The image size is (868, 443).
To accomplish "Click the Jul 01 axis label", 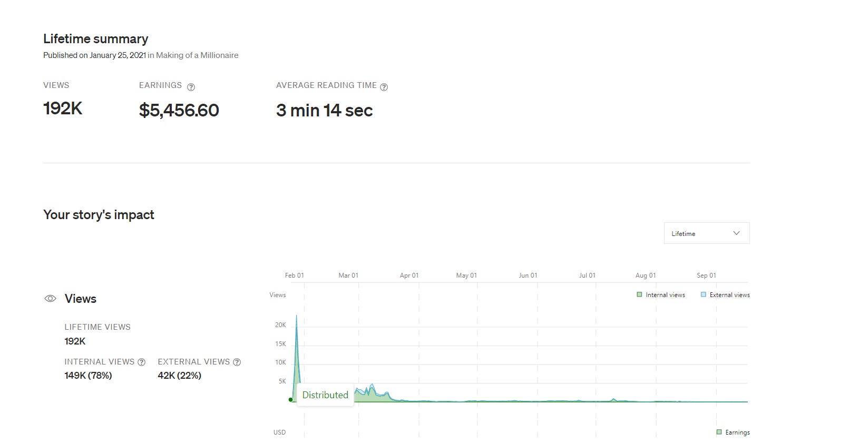I will click(x=588, y=275).
